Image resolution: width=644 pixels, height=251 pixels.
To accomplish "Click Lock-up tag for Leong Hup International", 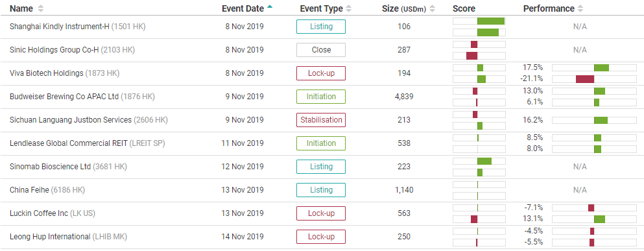I will (321, 237).
